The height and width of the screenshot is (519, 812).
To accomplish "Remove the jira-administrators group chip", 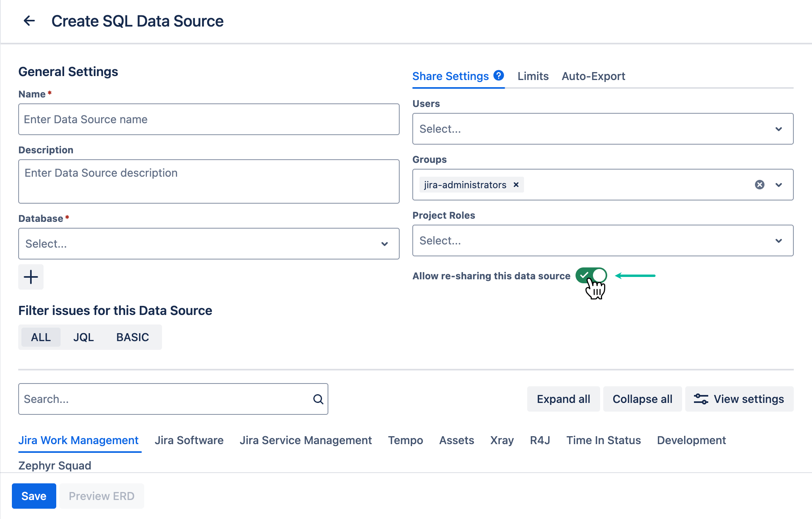I will pos(516,185).
